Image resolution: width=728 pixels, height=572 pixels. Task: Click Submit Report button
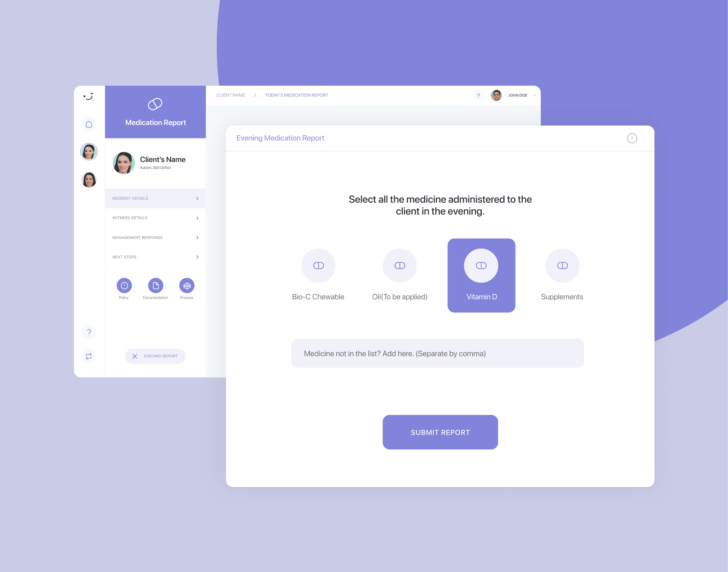point(440,432)
